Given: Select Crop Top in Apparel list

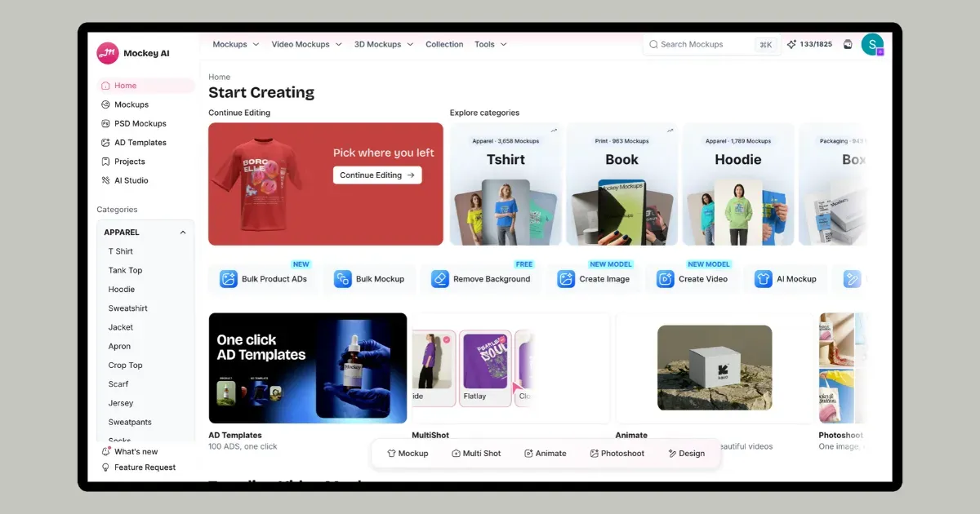Looking at the screenshot, I should point(125,366).
